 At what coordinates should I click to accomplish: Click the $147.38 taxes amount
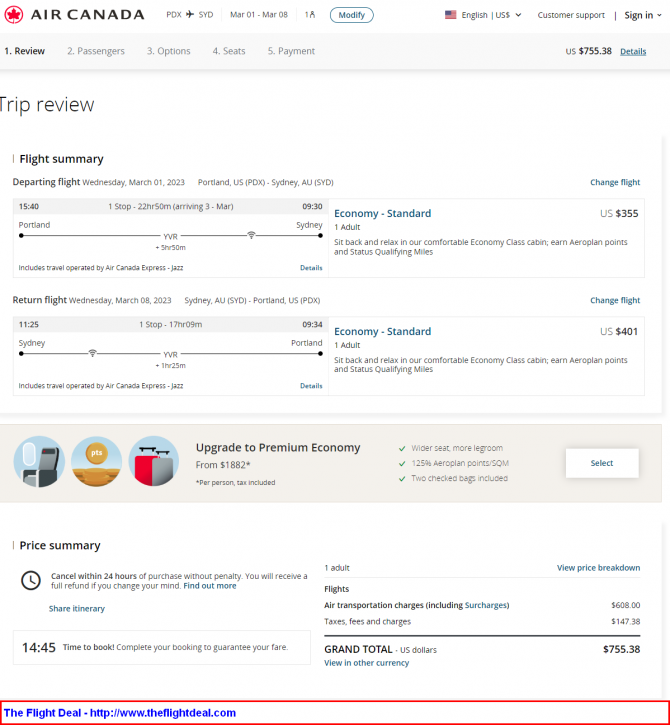(626, 621)
